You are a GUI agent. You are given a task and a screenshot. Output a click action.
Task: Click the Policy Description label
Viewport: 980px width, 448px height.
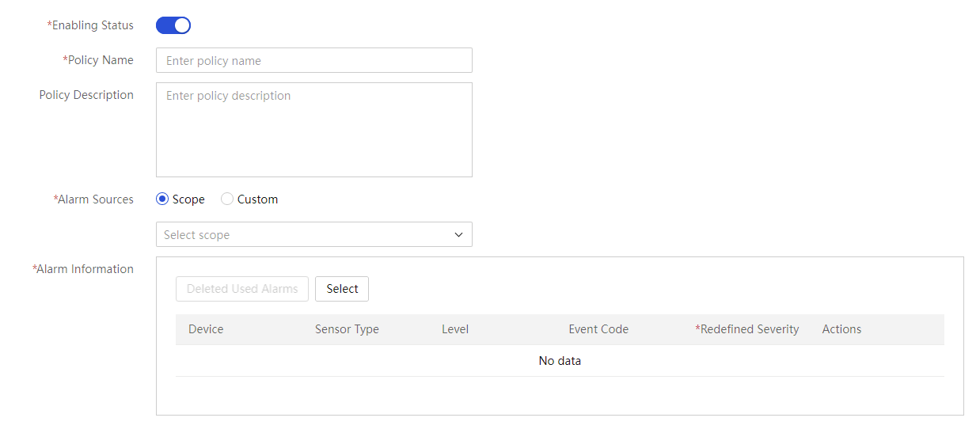[86, 95]
